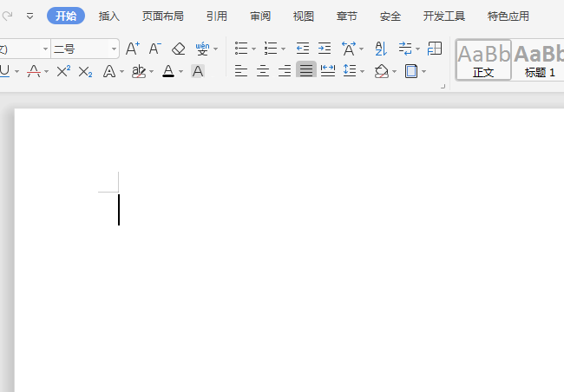Click the show paragraph marks icon
This screenshot has height=392, width=564.
tap(405, 49)
